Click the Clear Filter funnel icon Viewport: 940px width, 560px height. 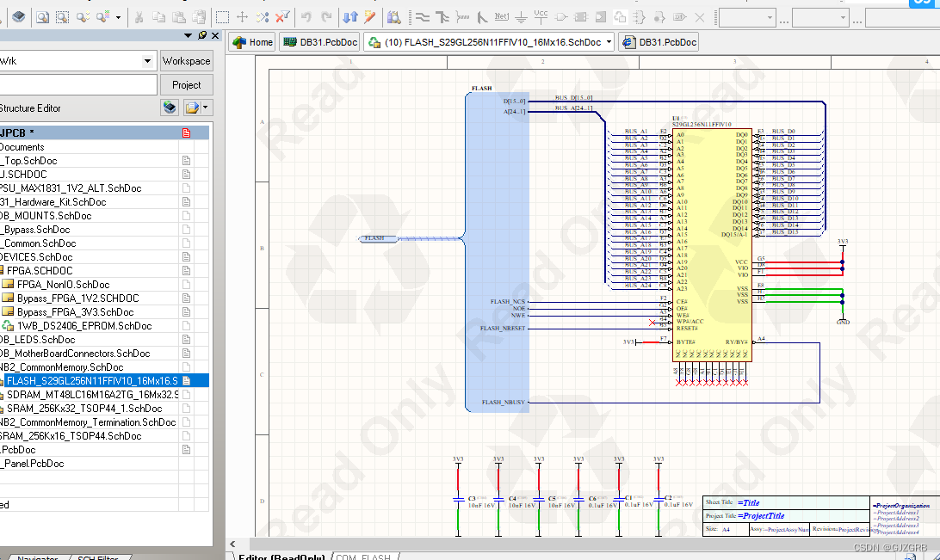(282, 16)
